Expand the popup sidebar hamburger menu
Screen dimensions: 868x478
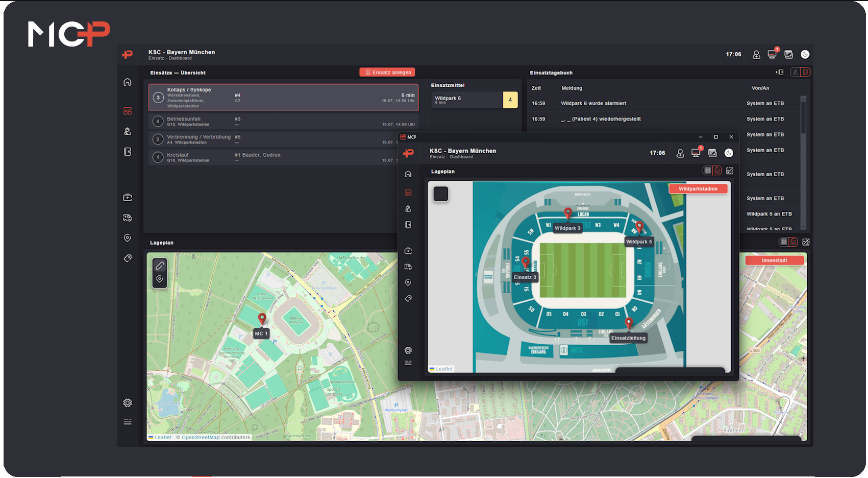click(x=408, y=363)
